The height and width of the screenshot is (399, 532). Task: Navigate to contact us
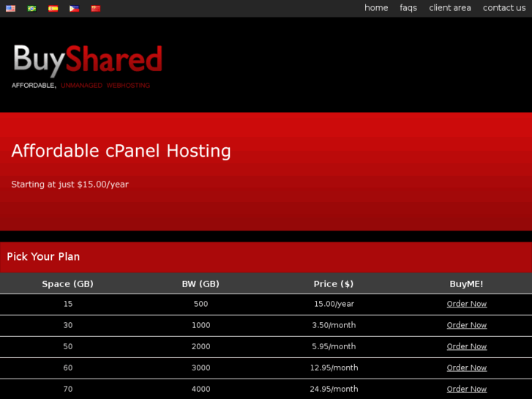(504, 8)
